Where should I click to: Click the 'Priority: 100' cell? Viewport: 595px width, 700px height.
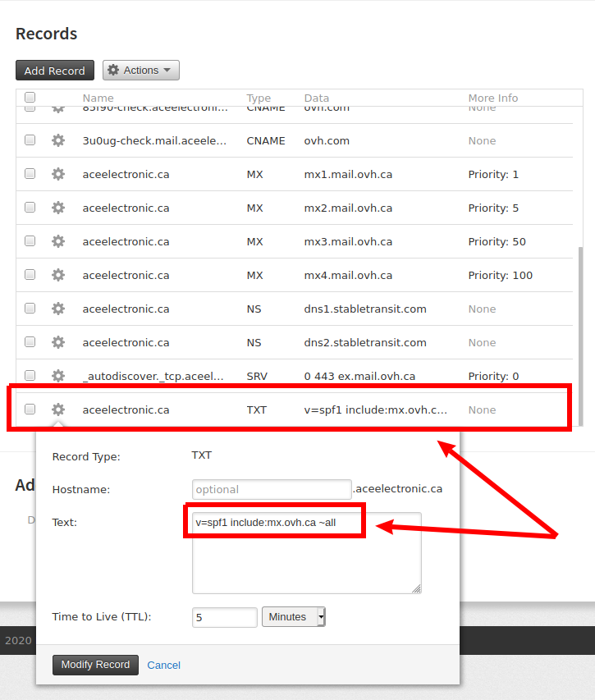point(501,276)
